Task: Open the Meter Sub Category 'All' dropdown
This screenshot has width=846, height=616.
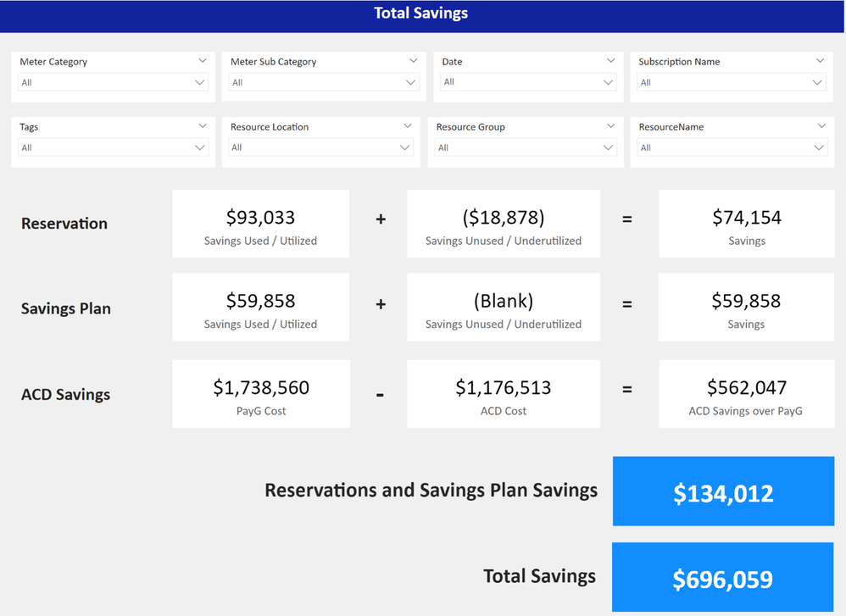Action: click(324, 82)
